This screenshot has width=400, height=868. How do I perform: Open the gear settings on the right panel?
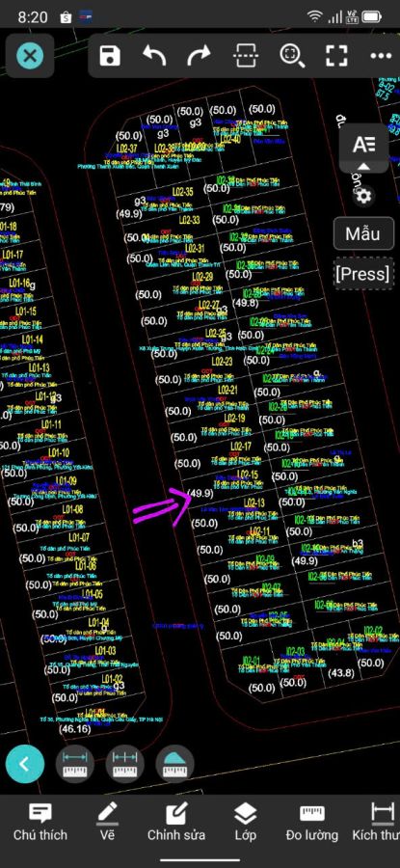click(x=363, y=196)
